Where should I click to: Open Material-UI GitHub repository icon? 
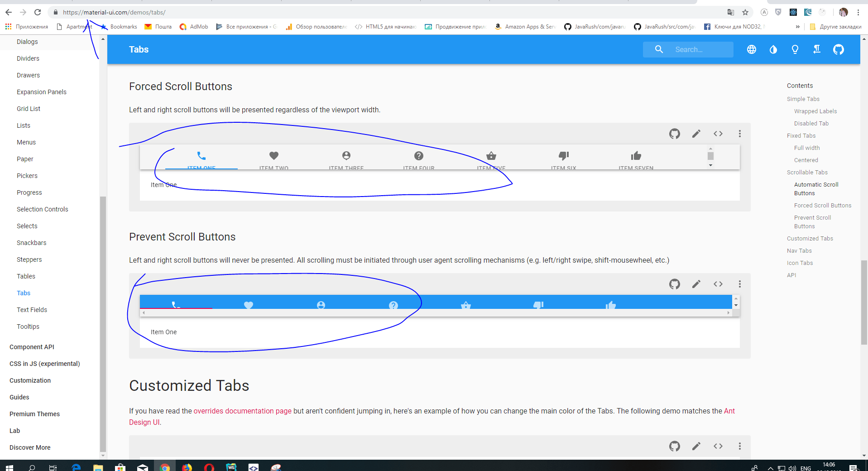click(838, 49)
